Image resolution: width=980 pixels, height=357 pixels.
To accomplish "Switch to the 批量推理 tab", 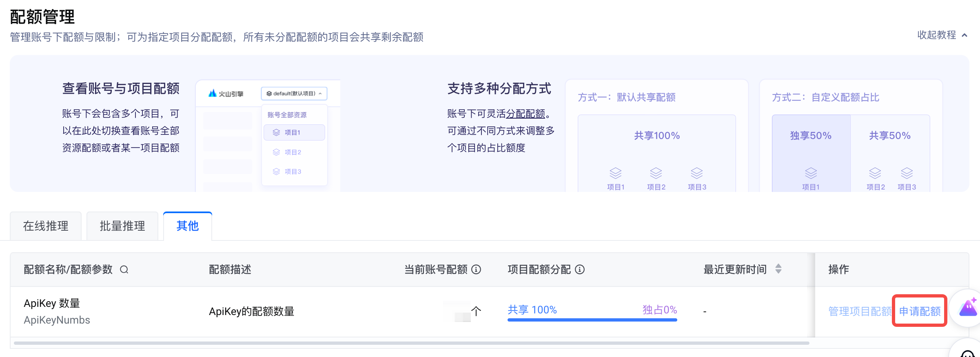I will [x=122, y=226].
